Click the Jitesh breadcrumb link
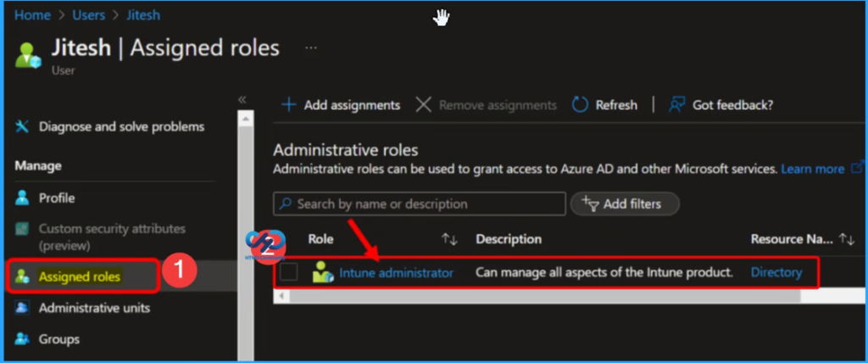Screen dimensions: 868x363 [143, 15]
